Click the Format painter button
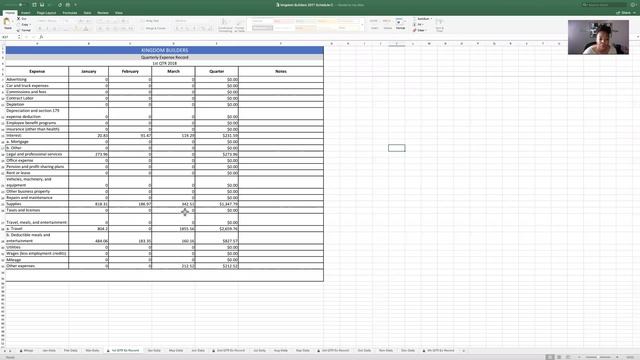 (24, 30)
